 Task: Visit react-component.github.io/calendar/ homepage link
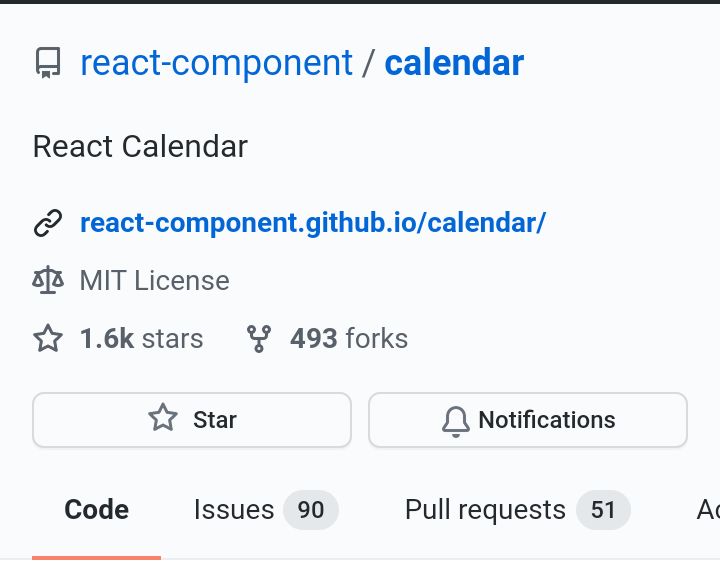[x=313, y=223]
